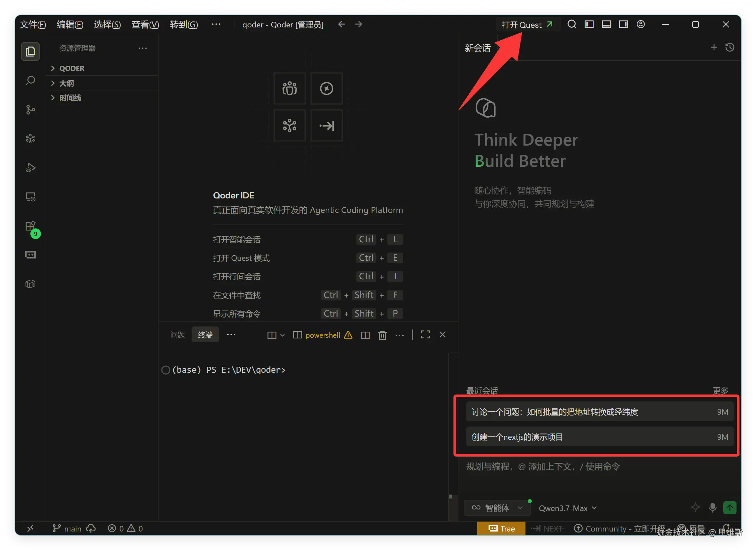Screen dimensions: 756x550
Task: Click the powershell terminal label
Action: pos(323,335)
